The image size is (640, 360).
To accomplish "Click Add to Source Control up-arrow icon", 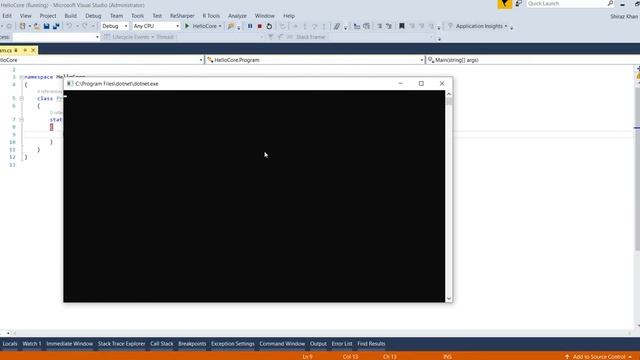I will click(567, 357).
